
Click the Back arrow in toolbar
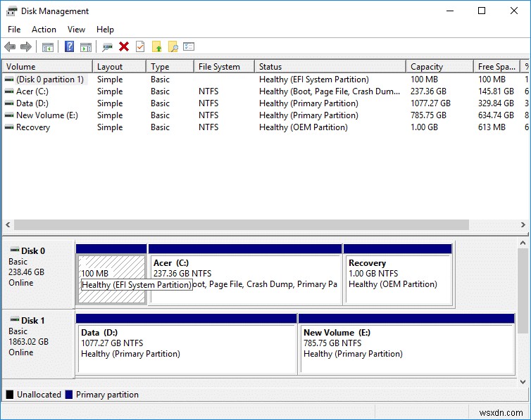click(x=10, y=46)
